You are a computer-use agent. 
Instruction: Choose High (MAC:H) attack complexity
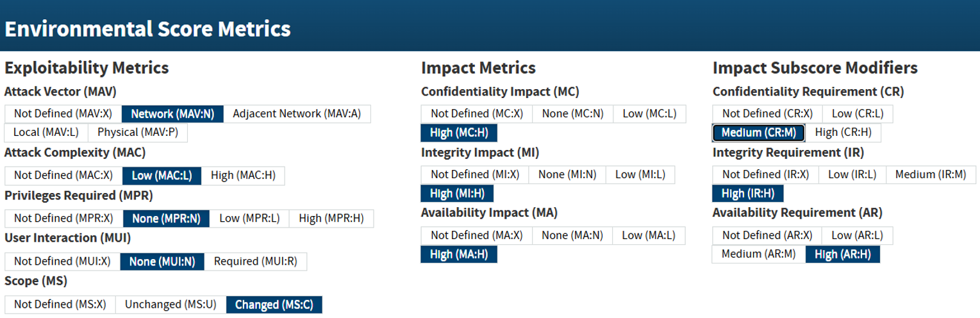(243, 176)
